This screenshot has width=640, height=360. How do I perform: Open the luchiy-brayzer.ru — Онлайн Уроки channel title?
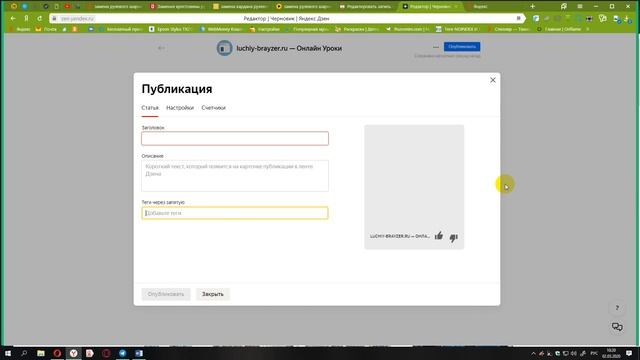click(x=289, y=48)
